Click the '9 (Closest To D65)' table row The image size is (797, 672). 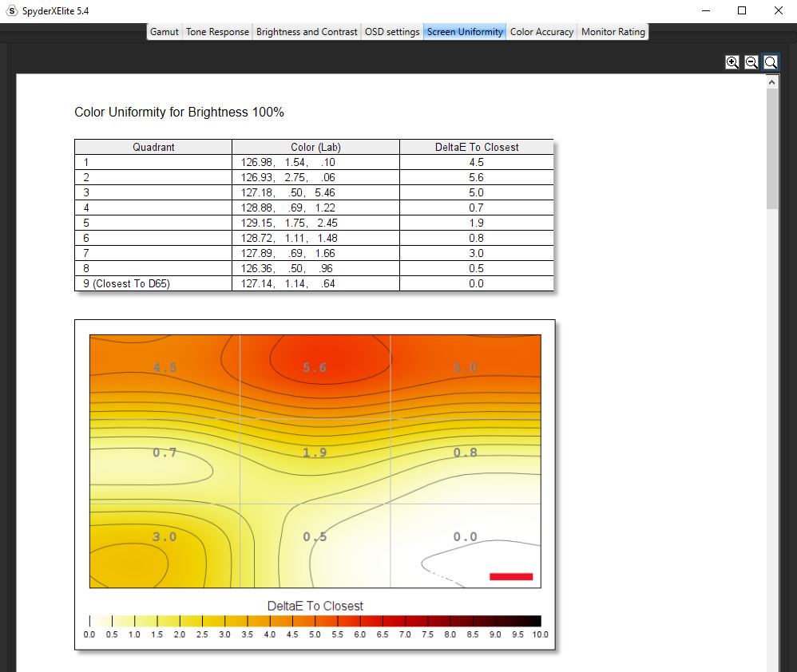[x=314, y=283]
